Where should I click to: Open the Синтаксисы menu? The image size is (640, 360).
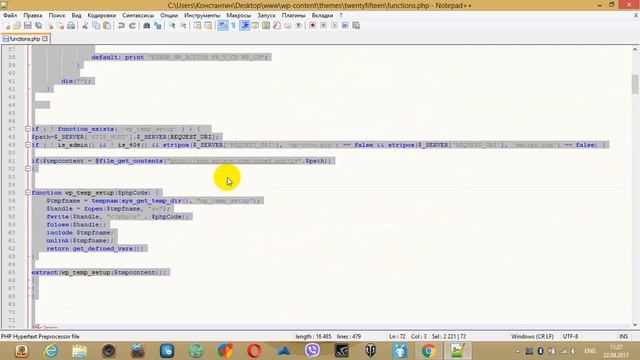[x=138, y=16]
